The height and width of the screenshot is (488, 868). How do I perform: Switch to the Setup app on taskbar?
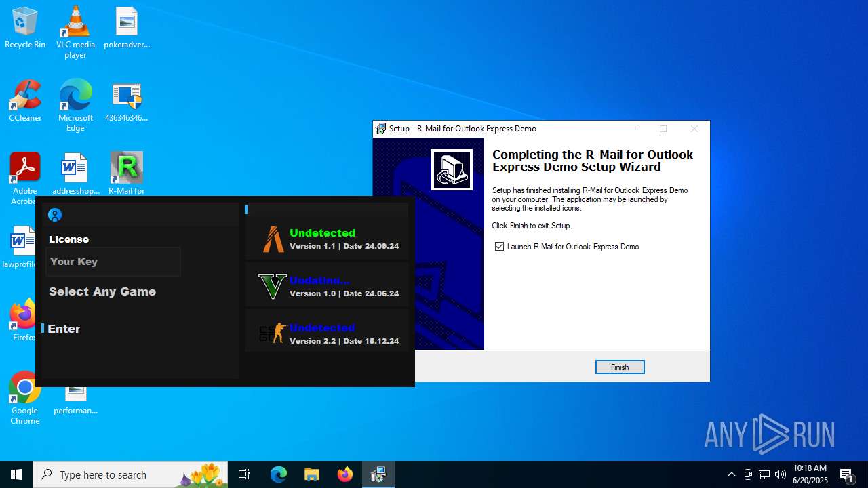(378, 474)
